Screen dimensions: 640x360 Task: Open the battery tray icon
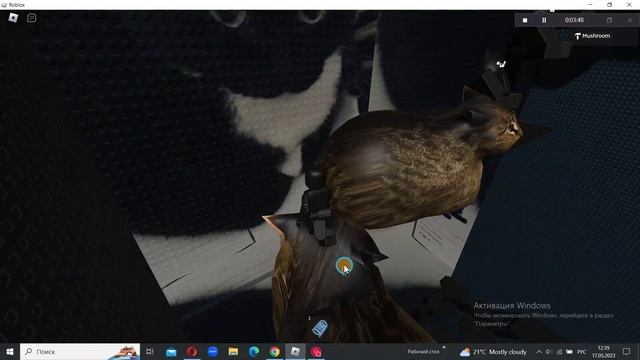click(x=569, y=352)
